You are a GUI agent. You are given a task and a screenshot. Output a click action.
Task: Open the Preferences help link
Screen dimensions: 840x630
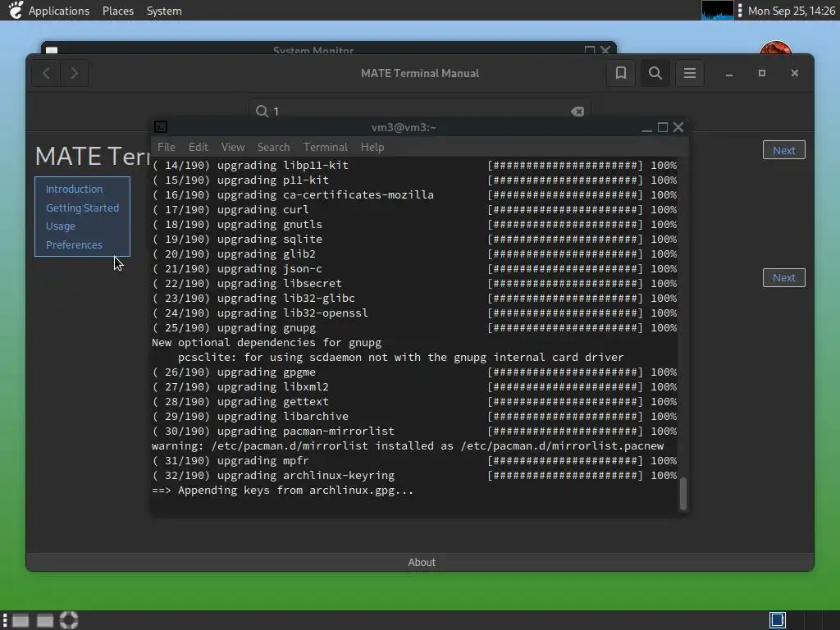coord(74,244)
